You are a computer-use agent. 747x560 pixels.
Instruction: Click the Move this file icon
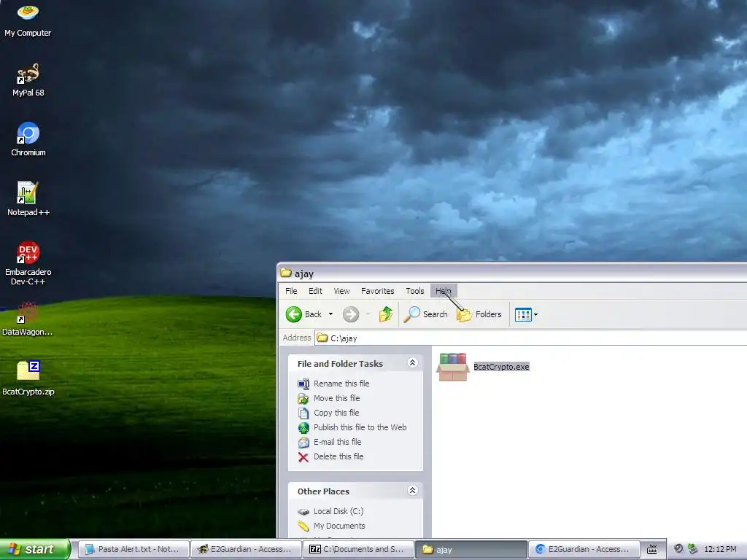point(303,399)
